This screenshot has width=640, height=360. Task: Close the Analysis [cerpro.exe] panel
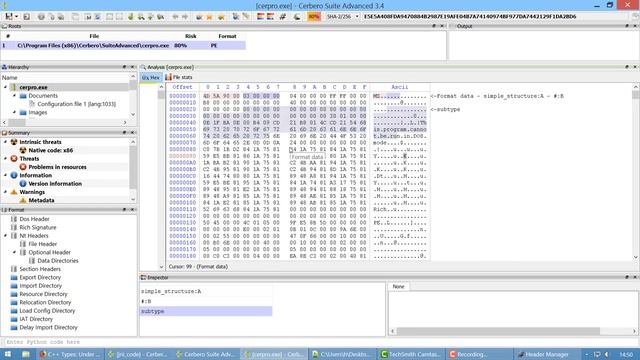(x=635, y=67)
